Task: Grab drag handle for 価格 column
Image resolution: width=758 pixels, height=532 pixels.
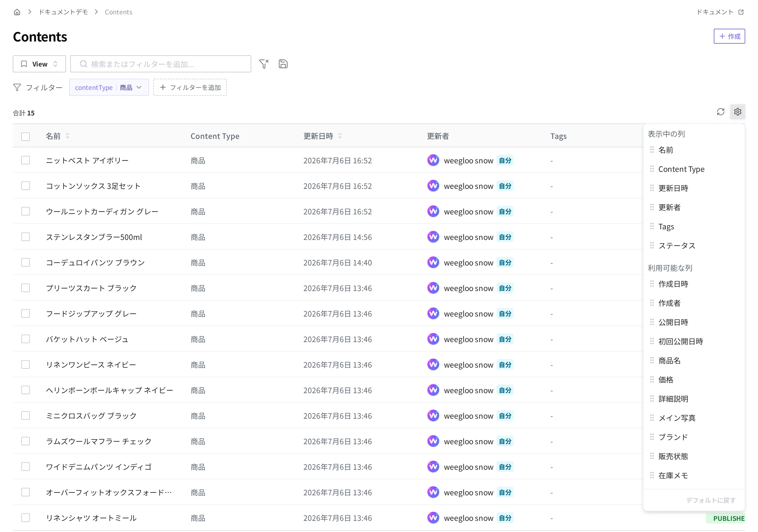Action: point(652,380)
